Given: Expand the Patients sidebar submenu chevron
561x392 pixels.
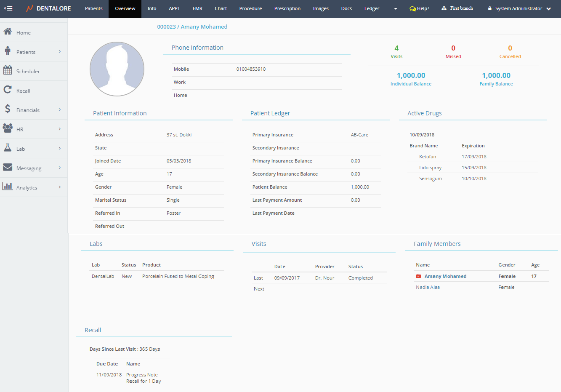Looking at the screenshot, I should point(60,51).
